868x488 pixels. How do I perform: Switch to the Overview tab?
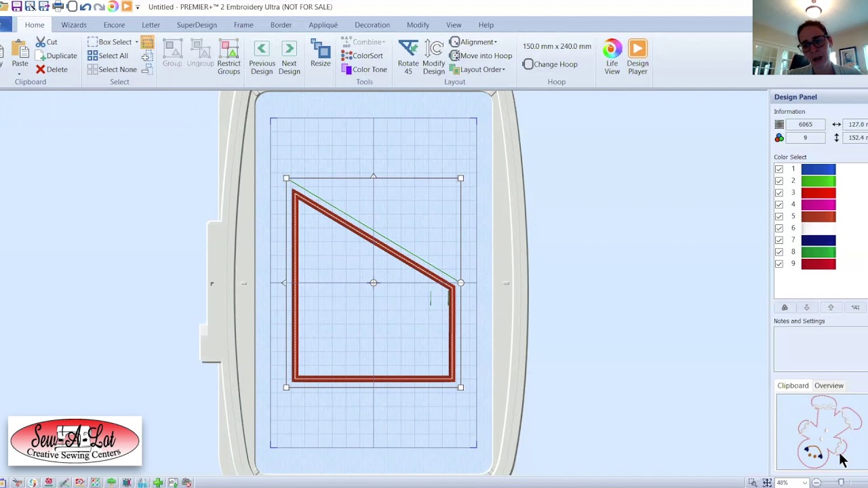829,386
